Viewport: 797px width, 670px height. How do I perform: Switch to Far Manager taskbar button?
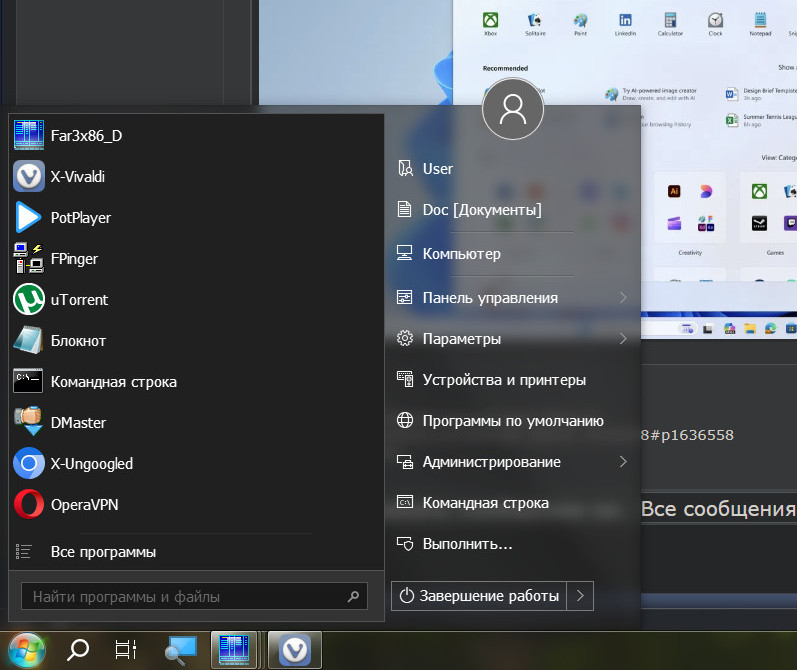pos(234,650)
